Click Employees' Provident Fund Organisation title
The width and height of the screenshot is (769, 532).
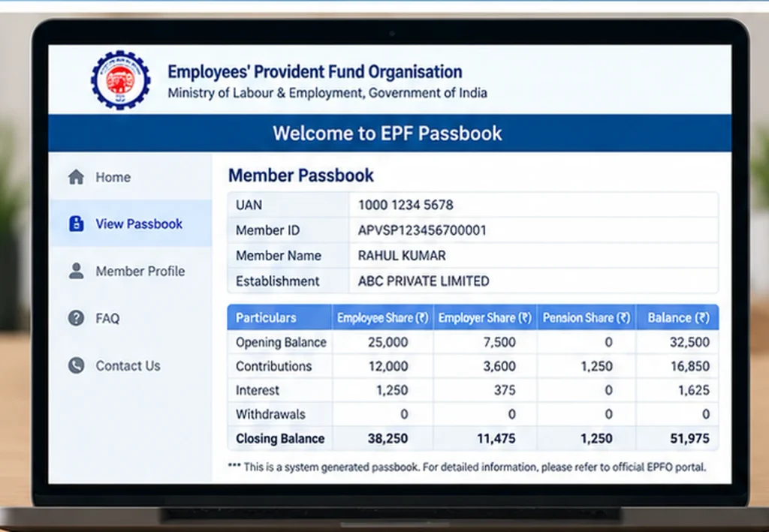click(x=315, y=72)
